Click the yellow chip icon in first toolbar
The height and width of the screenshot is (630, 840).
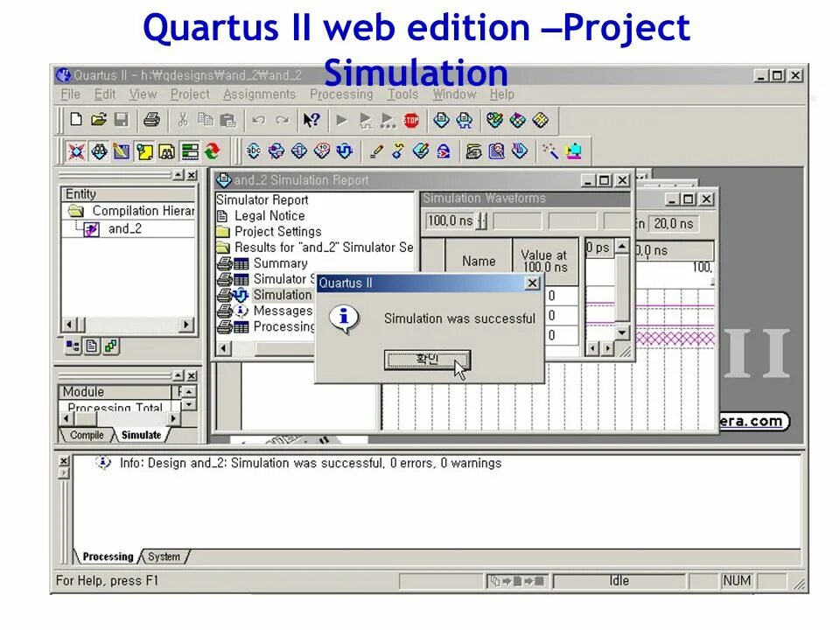coord(541,120)
